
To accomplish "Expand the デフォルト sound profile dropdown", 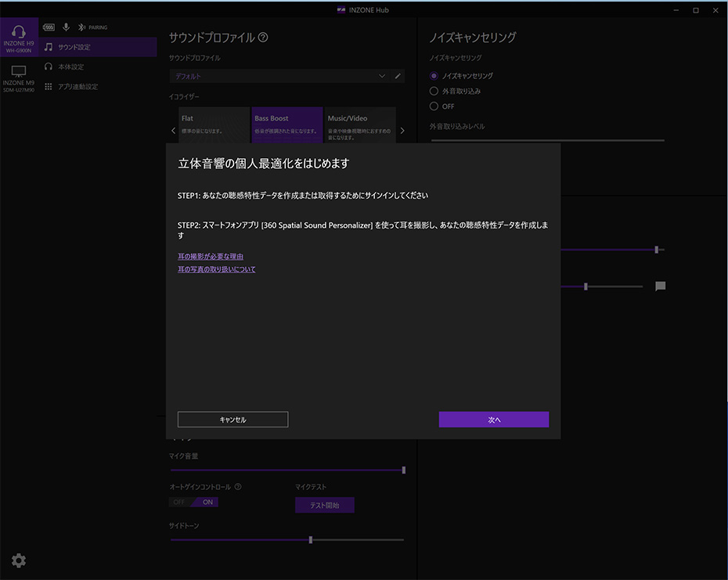I will tap(381, 76).
